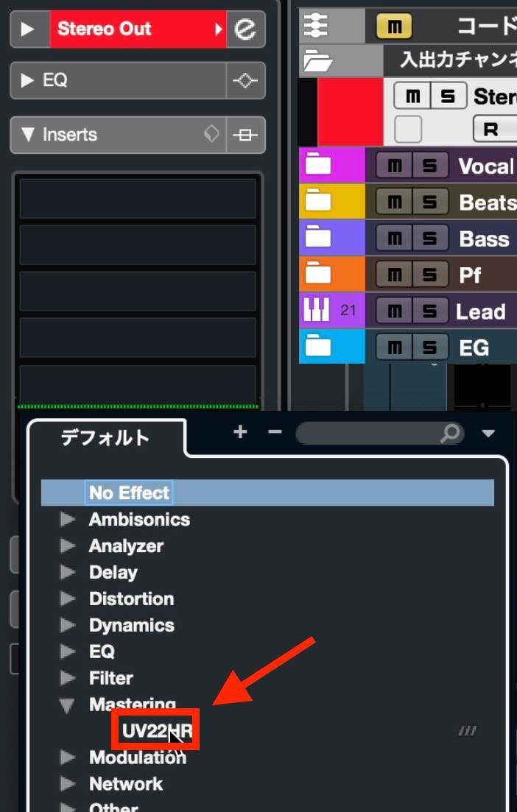The image size is (517, 812).
Task: Click the first empty insert slot
Action: (x=138, y=198)
